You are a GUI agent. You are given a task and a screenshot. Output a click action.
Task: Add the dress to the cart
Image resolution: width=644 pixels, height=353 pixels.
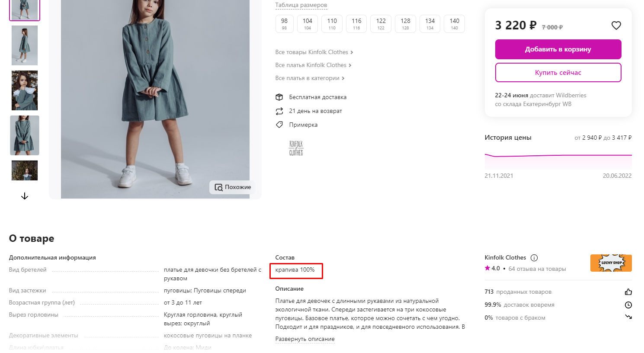coord(558,49)
